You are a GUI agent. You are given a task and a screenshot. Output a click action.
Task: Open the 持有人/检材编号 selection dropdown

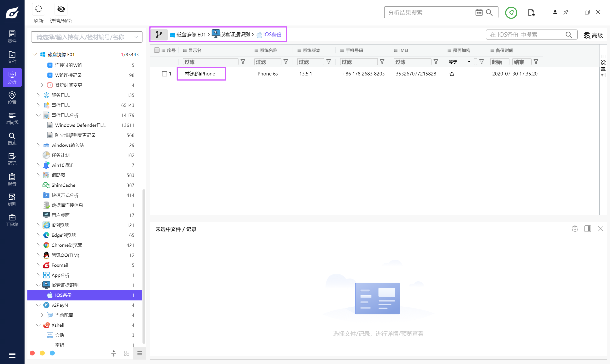[x=87, y=37]
